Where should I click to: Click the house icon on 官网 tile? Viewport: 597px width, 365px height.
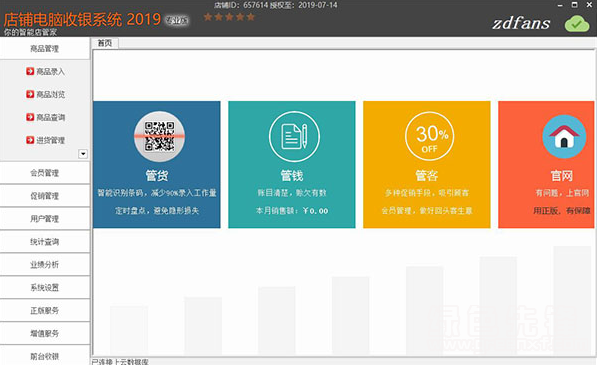[564, 137]
